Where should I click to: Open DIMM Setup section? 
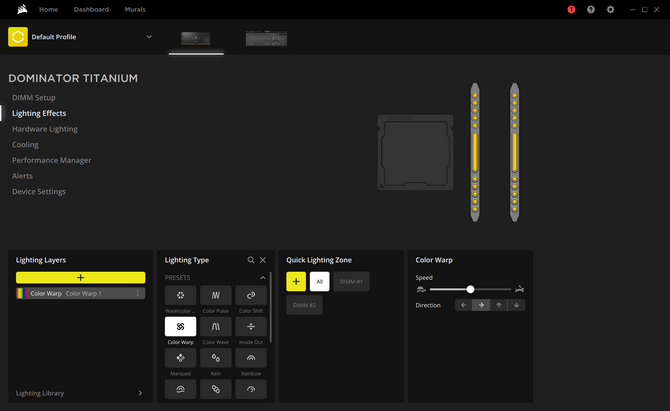pos(34,97)
